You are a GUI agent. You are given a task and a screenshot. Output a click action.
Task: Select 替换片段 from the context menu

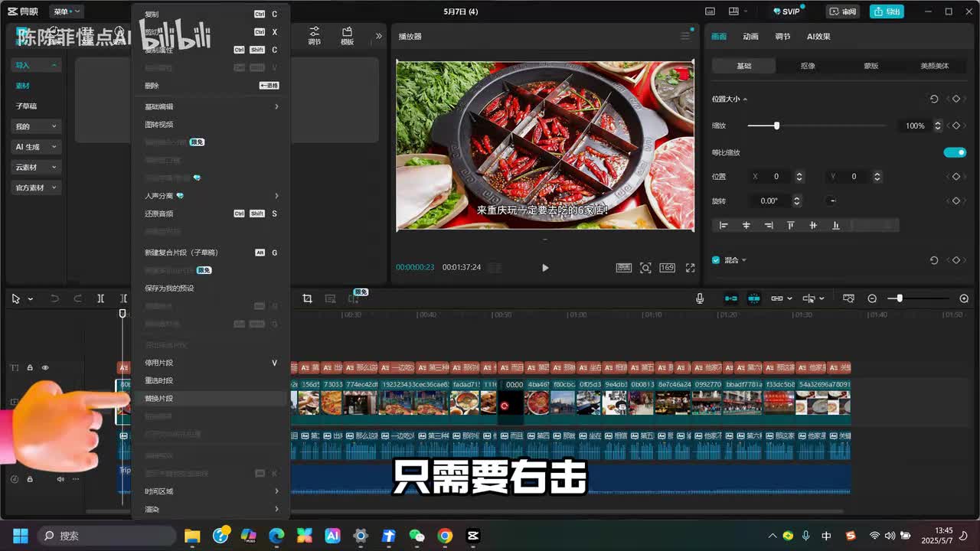tap(159, 399)
